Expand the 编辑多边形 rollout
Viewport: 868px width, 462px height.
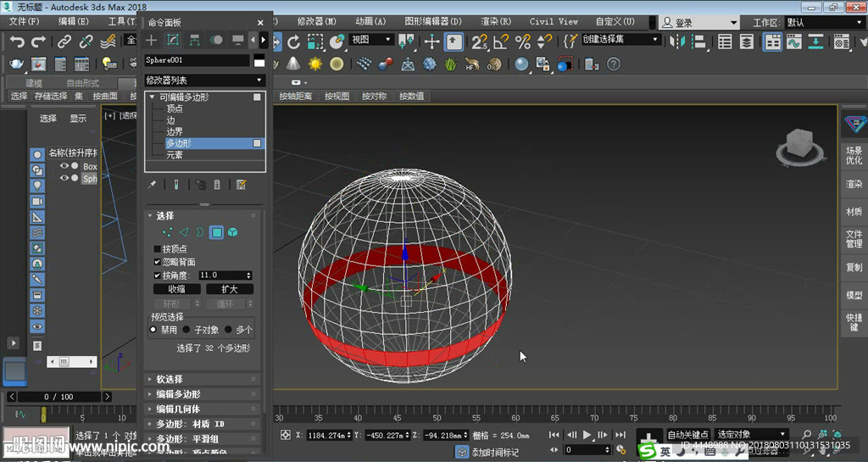pyautogui.click(x=203, y=394)
